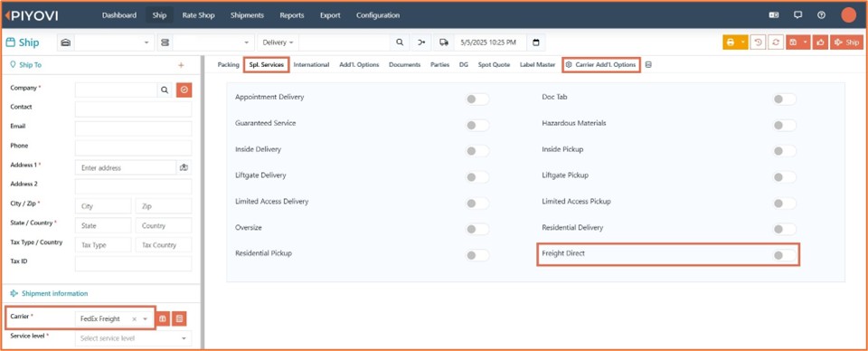Image resolution: width=868 pixels, height=351 pixels.
Task: Open Shipments in the top navigation
Action: pyautogui.click(x=247, y=15)
